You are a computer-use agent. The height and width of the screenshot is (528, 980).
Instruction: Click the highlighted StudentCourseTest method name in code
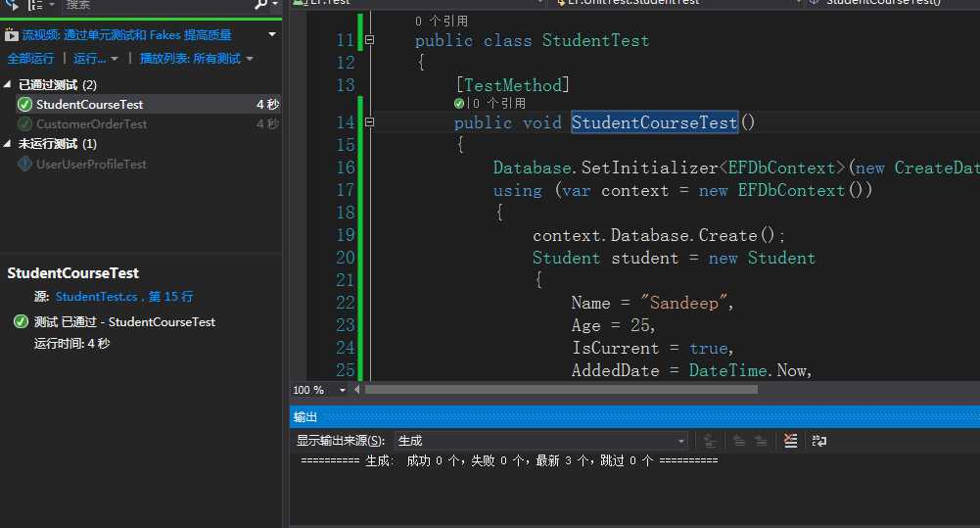click(654, 122)
